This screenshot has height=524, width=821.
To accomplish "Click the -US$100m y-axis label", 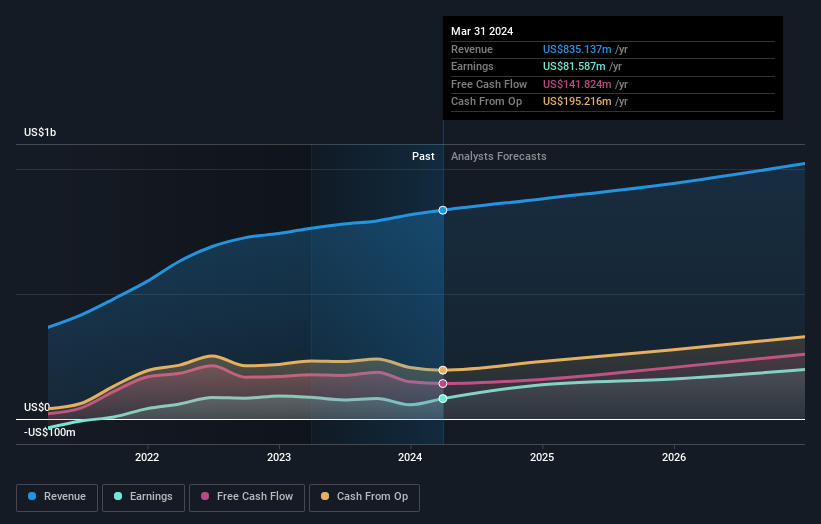I will 50,432.
